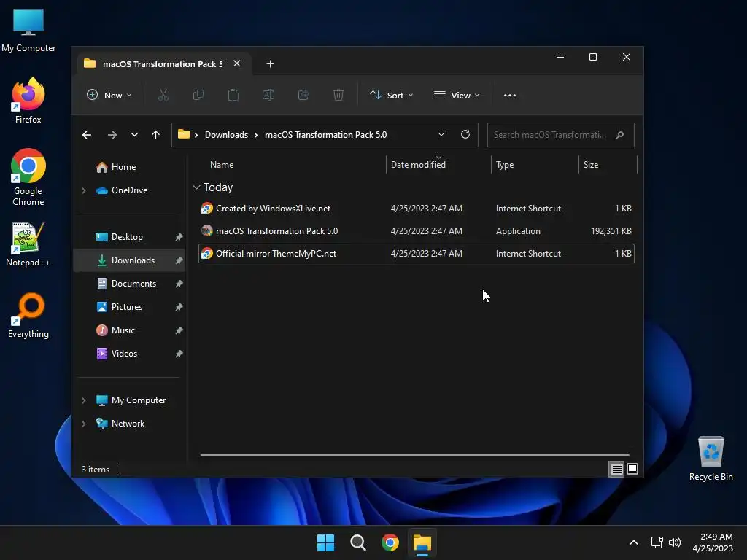Open the volume control in system tray
747x560 pixels.
pos(675,542)
